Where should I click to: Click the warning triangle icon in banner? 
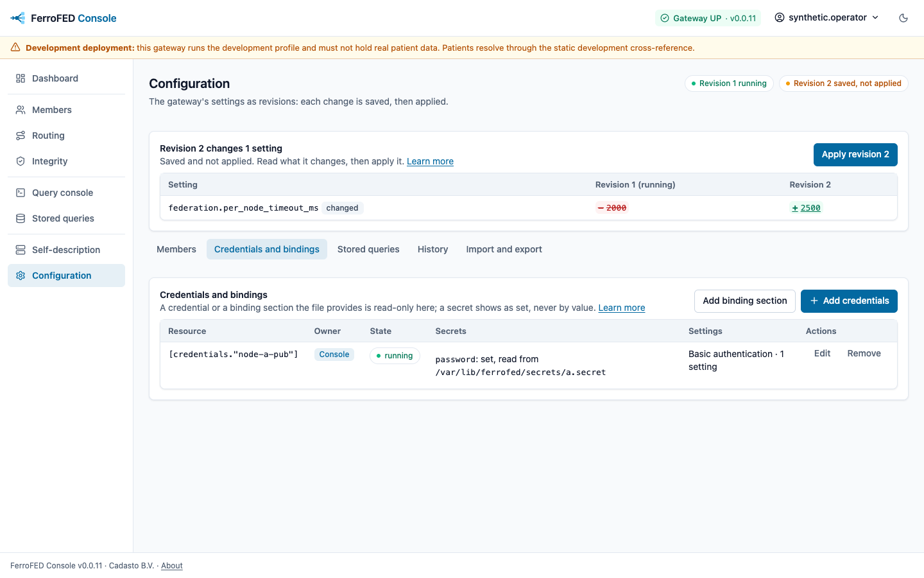15,48
